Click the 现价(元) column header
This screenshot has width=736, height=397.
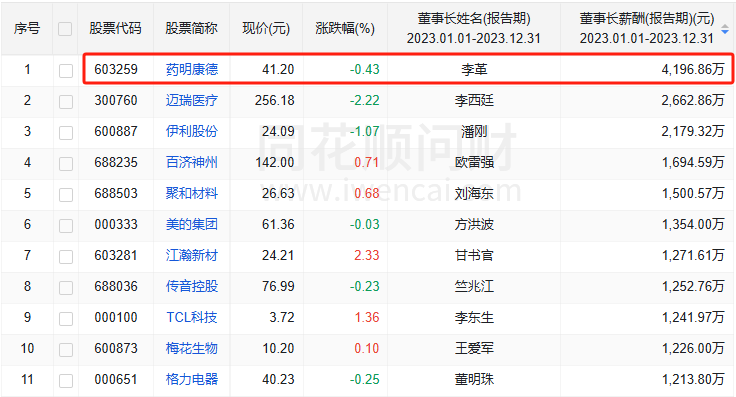coord(266,29)
